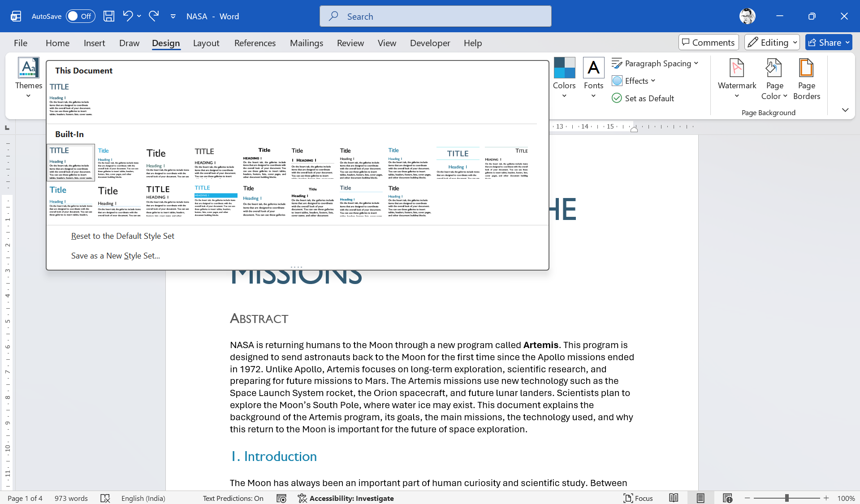The height and width of the screenshot is (504, 860).
Task: Go to the Mailings tab
Action: tap(307, 43)
